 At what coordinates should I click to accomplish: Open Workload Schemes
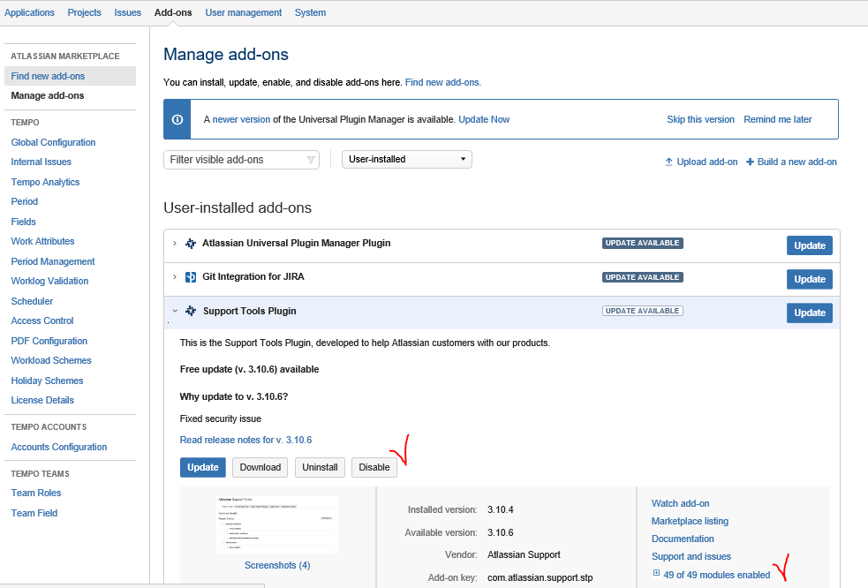pos(51,360)
